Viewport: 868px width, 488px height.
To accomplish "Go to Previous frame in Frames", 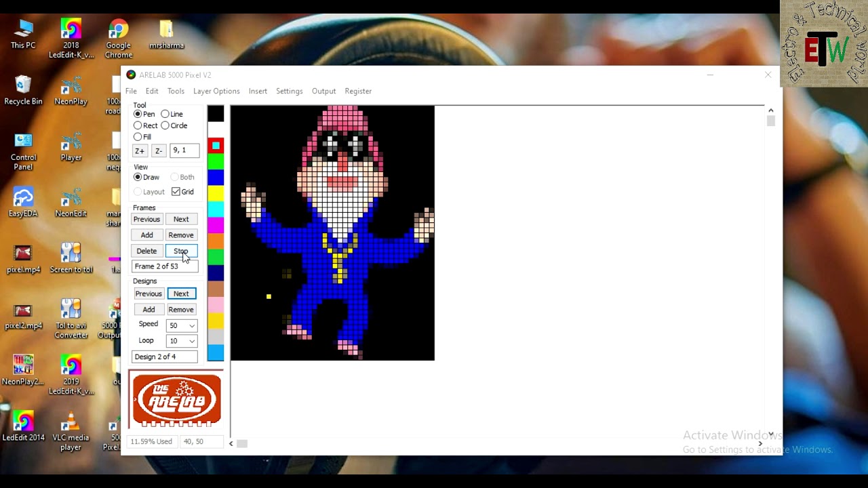I will 146,219.
